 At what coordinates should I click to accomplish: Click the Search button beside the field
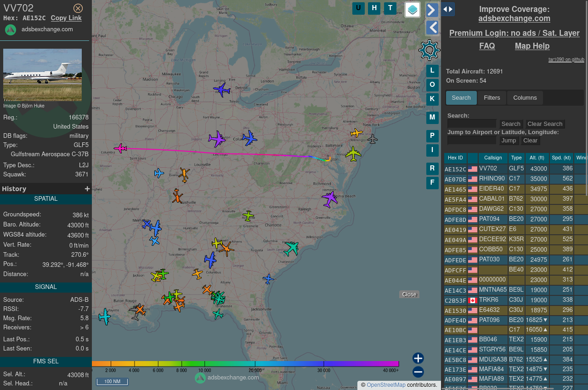click(x=511, y=124)
